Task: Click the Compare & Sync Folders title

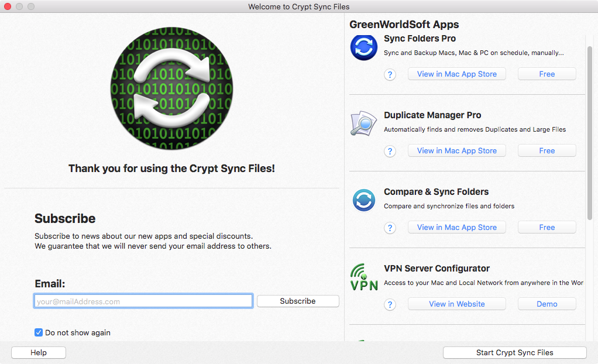Action: pyautogui.click(x=437, y=192)
